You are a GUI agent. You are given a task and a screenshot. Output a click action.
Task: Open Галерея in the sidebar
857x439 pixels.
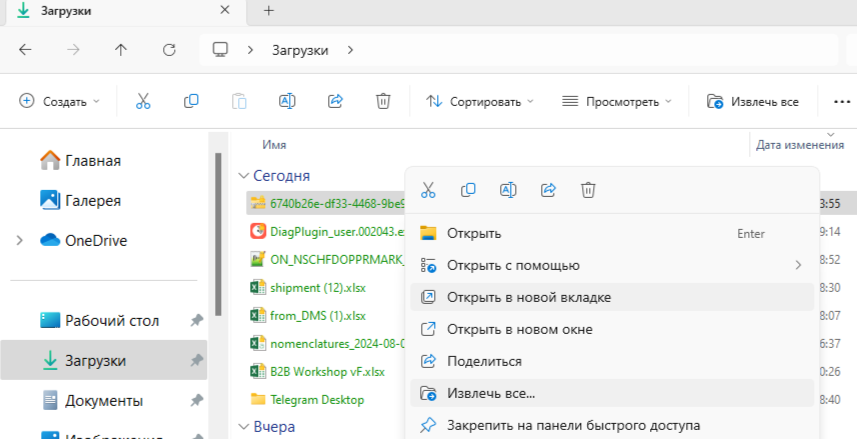pyautogui.click(x=80, y=201)
